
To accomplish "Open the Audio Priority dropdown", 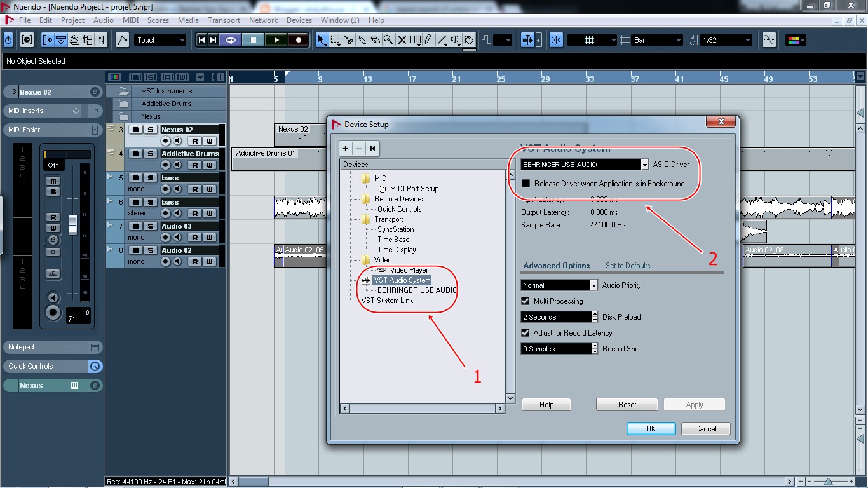I will (593, 285).
